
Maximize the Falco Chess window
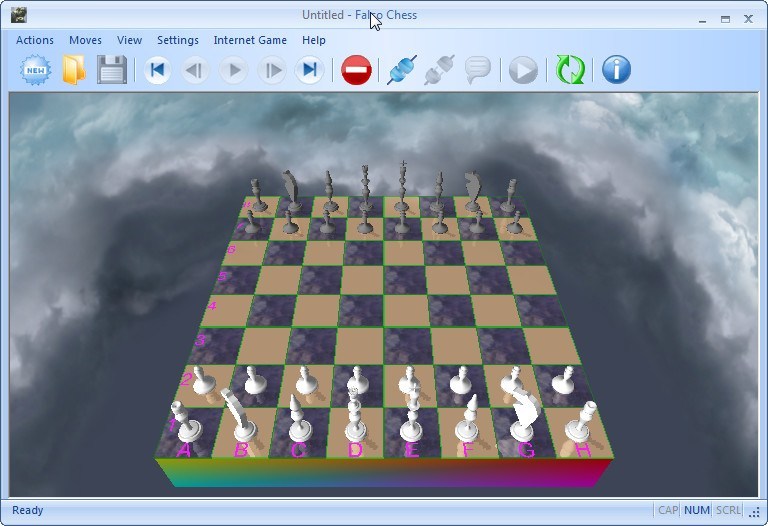tap(725, 20)
